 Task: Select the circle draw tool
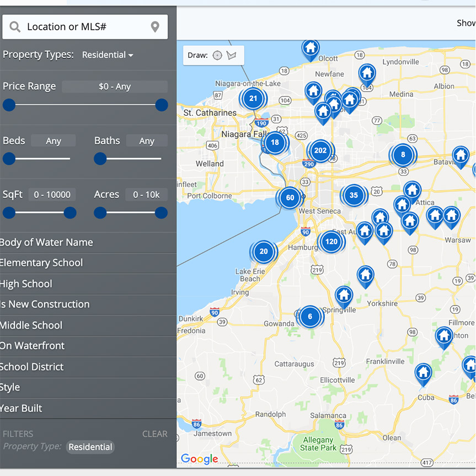217,55
